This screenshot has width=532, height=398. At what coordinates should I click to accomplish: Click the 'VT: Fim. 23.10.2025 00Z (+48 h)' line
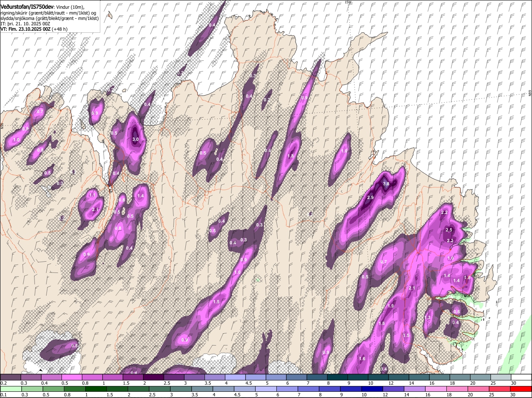(x=34, y=29)
